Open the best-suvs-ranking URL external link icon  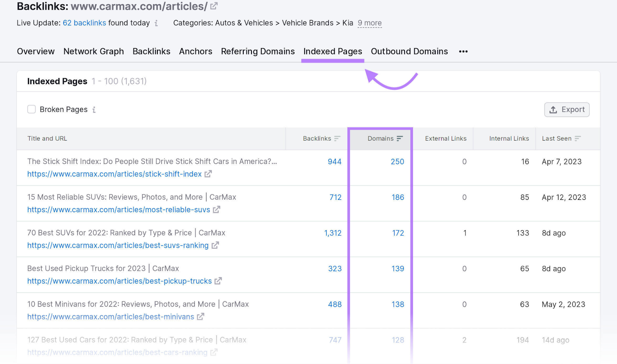(x=216, y=245)
